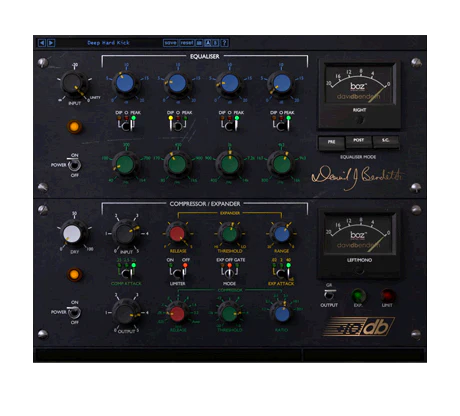This screenshot has width=460, height=416.
Task: Flip the LIMITER on/off switch
Action: [x=178, y=273]
